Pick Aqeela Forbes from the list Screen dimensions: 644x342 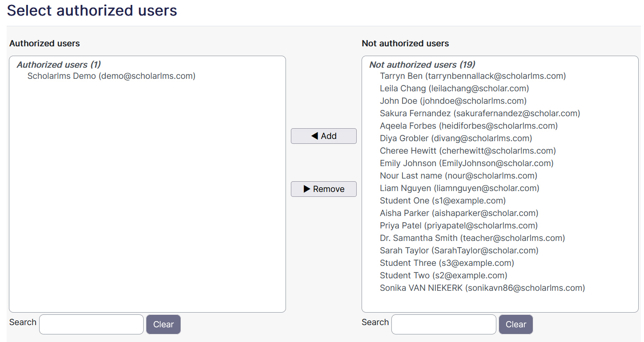[468, 126]
